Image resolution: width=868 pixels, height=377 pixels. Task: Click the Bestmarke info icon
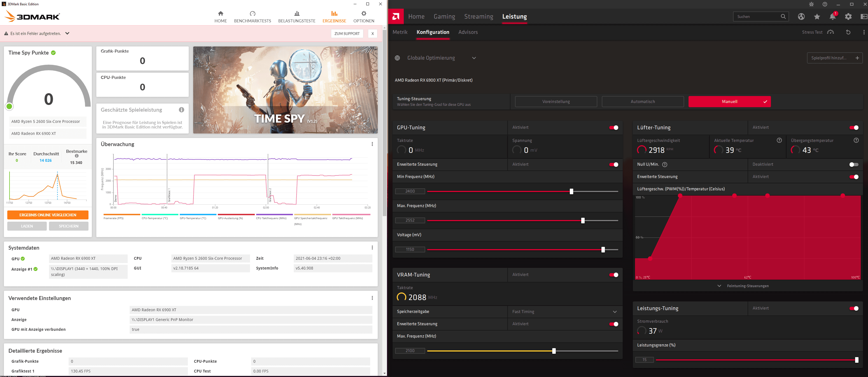77,156
